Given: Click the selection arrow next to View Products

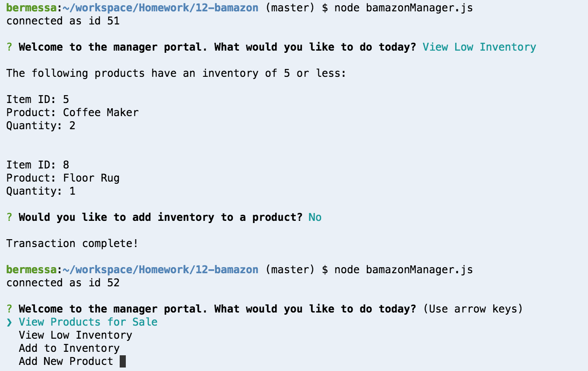Looking at the screenshot, I should pos(10,322).
